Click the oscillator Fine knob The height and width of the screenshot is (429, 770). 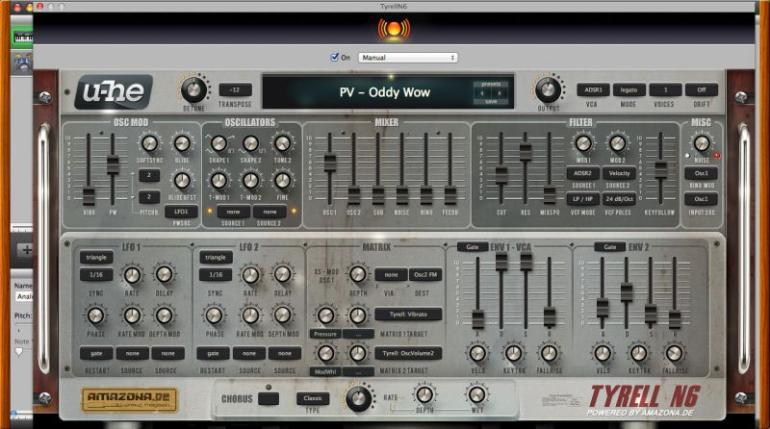pyautogui.click(x=282, y=181)
